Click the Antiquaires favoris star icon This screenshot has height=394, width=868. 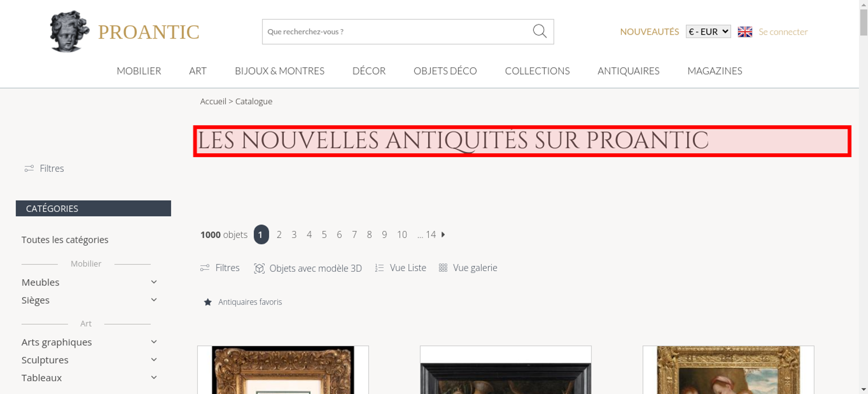(208, 302)
